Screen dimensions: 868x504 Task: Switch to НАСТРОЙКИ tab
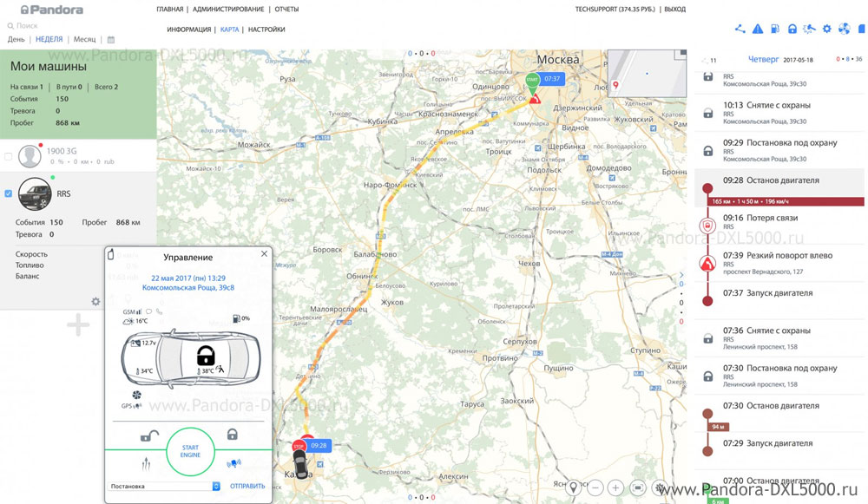click(266, 29)
